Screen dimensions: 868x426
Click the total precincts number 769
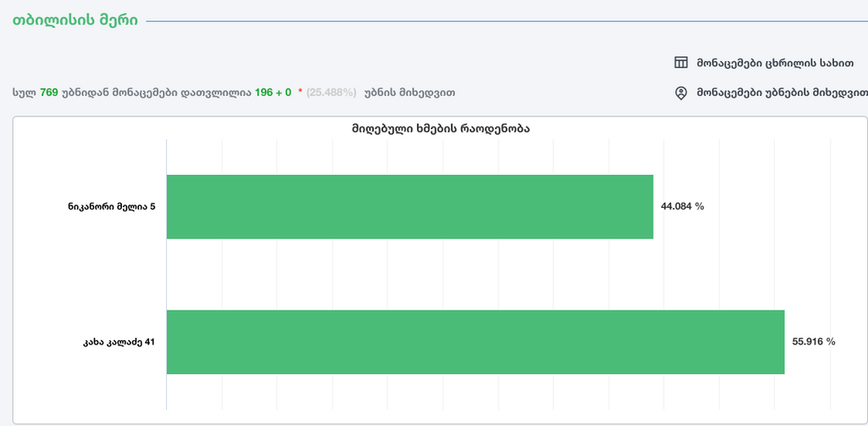tap(48, 92)
